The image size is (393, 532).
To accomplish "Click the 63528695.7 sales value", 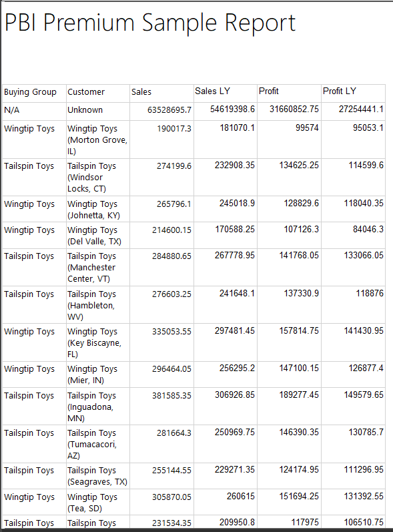I will (169, 110).
